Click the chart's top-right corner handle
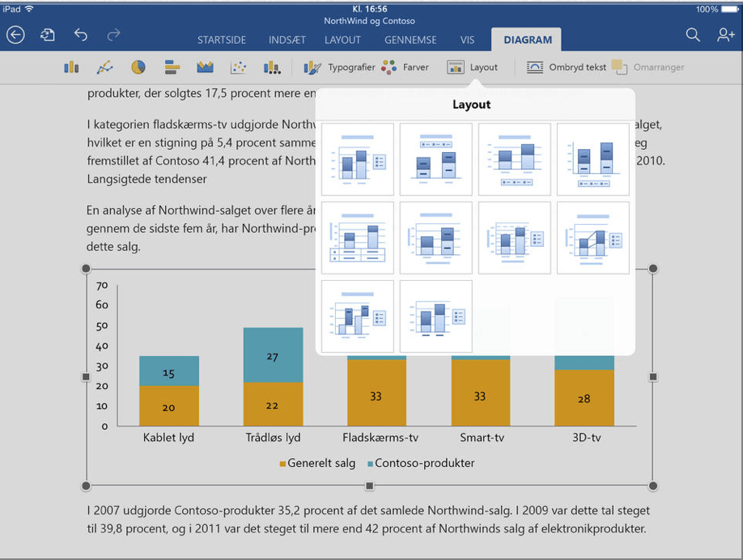 (653, 269)
